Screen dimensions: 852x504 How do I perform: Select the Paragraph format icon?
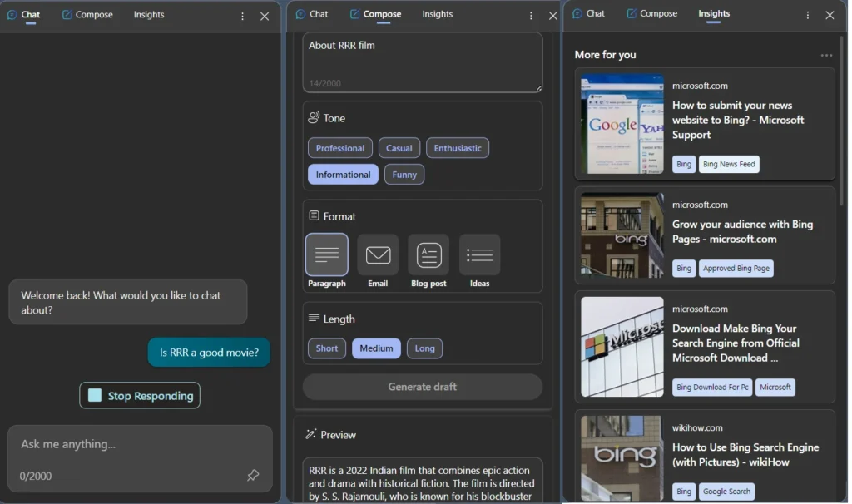point(326,254)
